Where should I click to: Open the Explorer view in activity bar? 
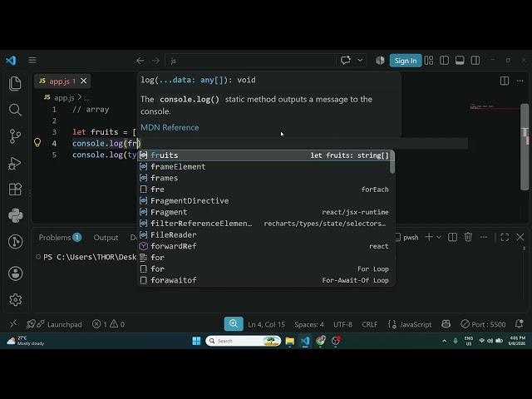tap(15, 83)
